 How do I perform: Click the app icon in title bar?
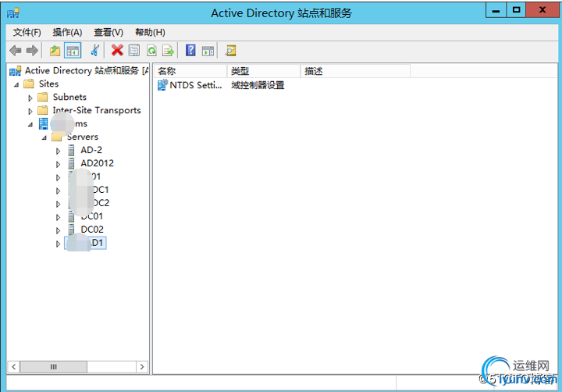tap(13, 13)
